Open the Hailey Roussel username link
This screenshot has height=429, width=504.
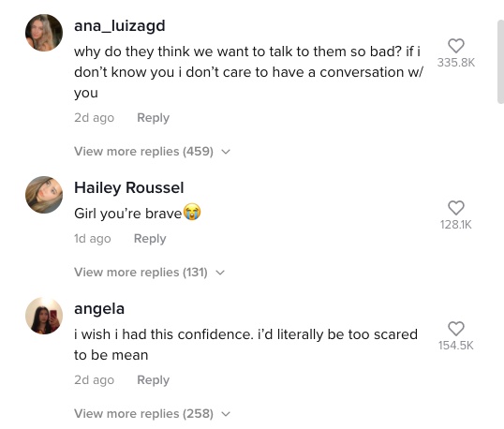coord(129,187)
